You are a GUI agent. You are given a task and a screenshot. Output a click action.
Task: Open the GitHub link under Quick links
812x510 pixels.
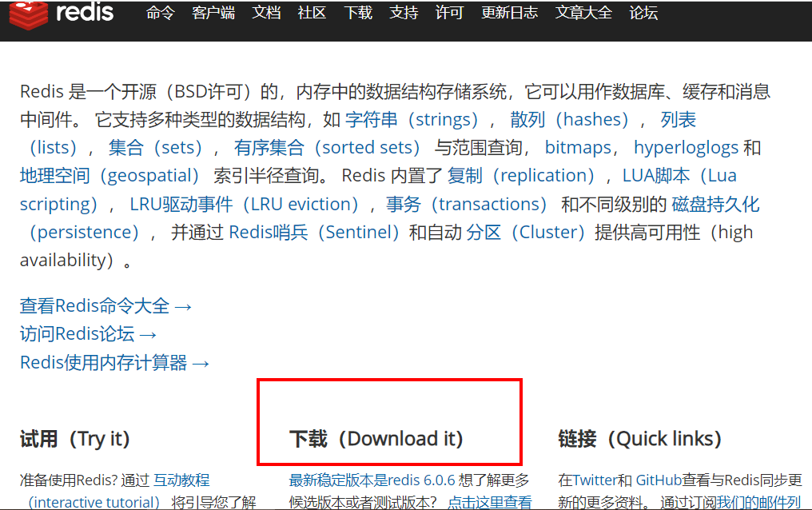pos(659,480)
